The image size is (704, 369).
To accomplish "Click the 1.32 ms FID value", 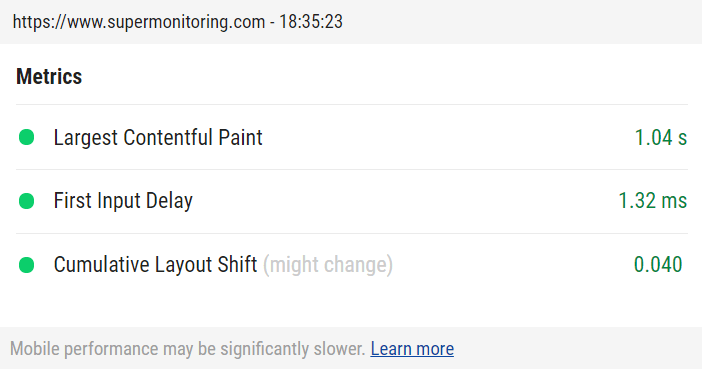I will point(652,201).
